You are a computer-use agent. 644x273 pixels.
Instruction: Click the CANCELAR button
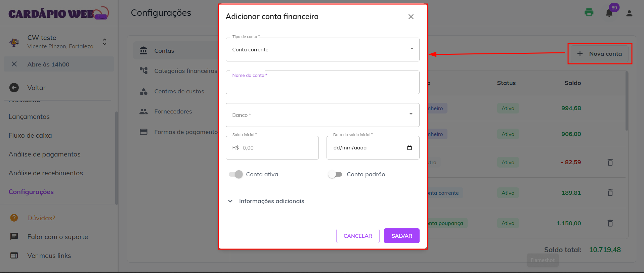click(357, 236)
